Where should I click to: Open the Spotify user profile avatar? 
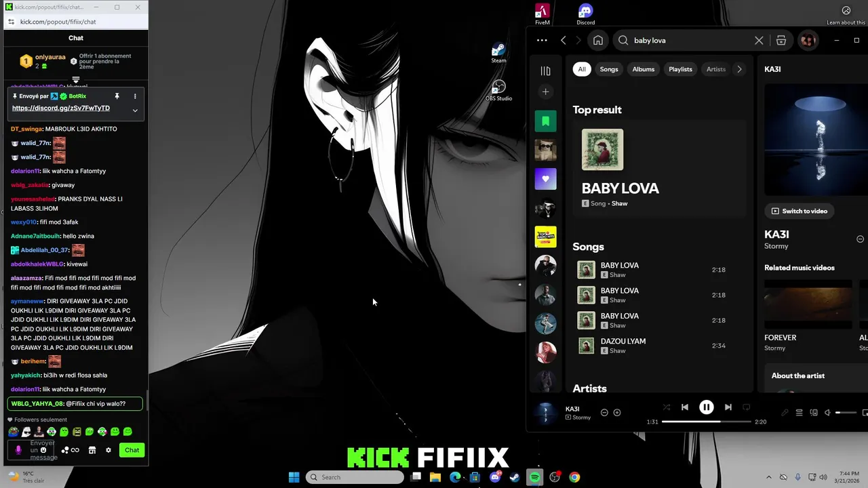pyautogui.click(x=808, y=41)
